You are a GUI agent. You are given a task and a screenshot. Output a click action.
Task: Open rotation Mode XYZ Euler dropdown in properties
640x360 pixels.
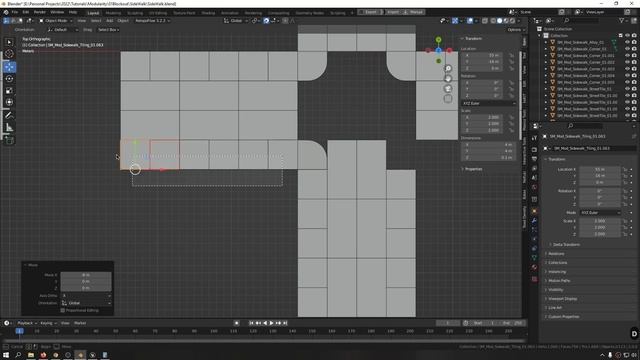600,213
